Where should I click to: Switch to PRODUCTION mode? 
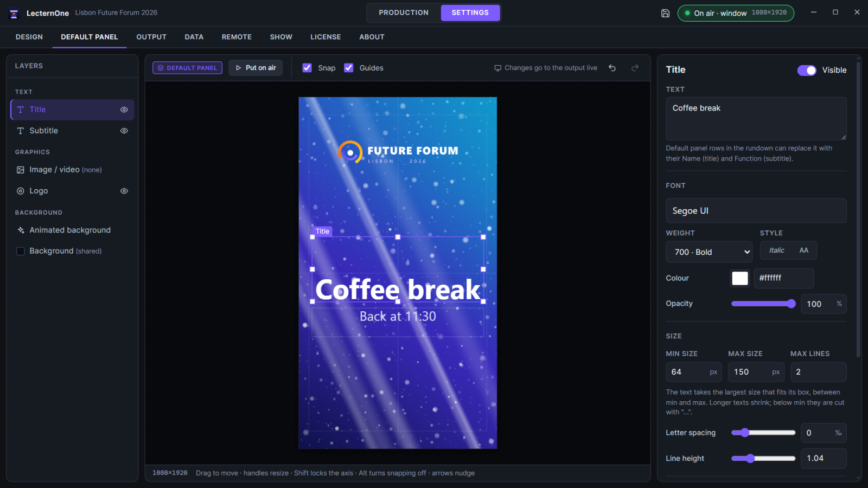(x=404, y=12)
